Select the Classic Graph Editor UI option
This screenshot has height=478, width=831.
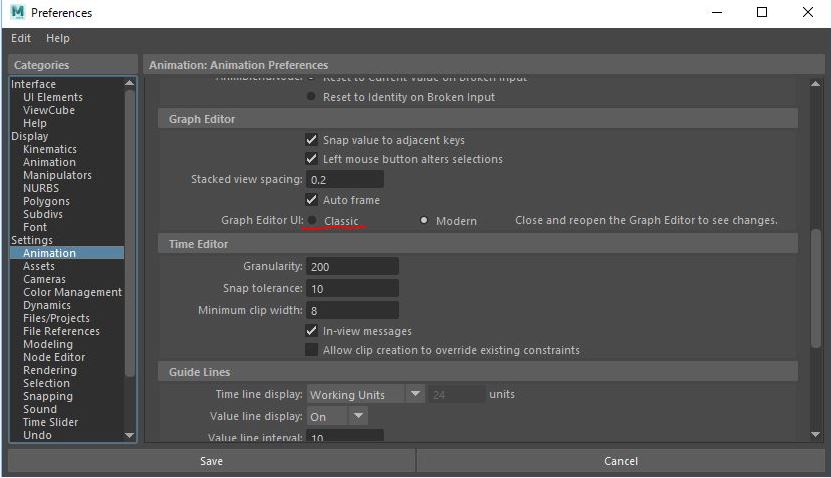click(x=313, y=220)
